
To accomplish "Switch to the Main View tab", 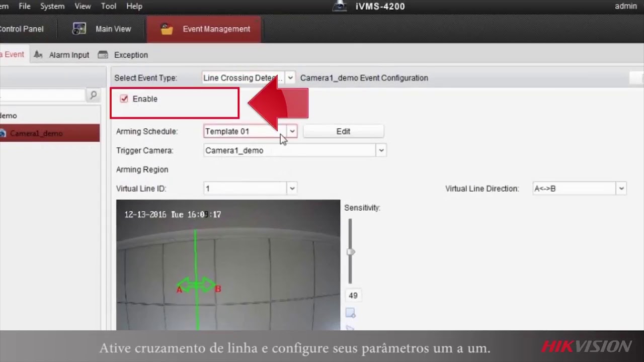I will tap(102, 29).
